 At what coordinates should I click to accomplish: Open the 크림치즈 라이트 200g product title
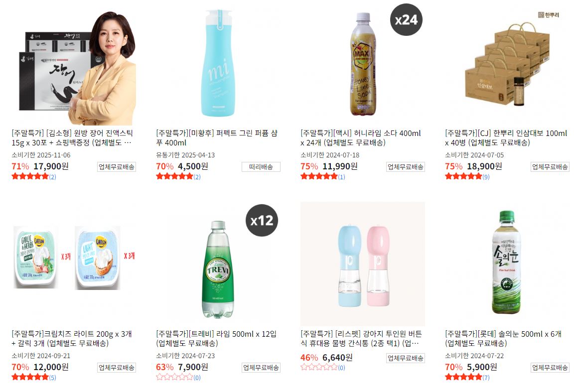pyautogui.click(x=72, y=339)
